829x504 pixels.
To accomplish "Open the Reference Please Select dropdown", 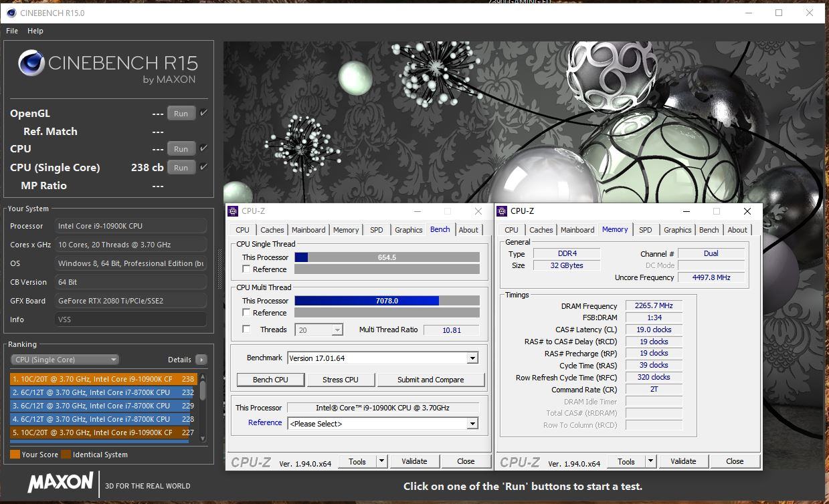I will pyautogui.click(x=472, y=424).
